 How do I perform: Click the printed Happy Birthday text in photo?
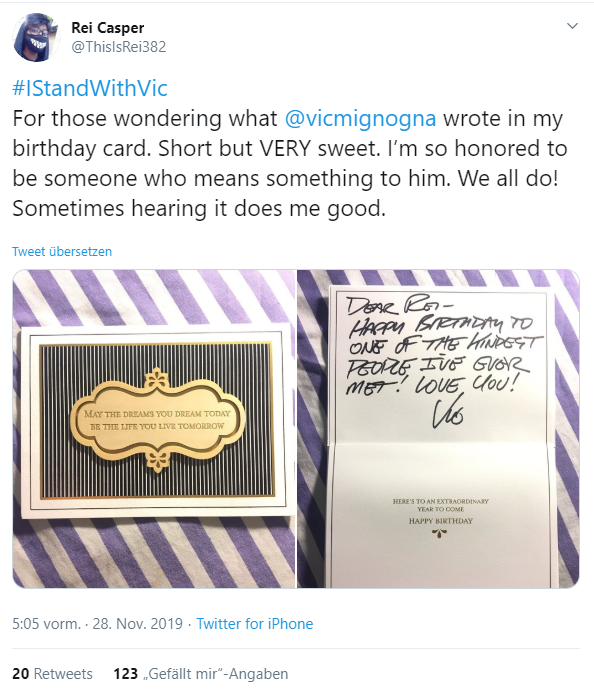click(441, 521)
